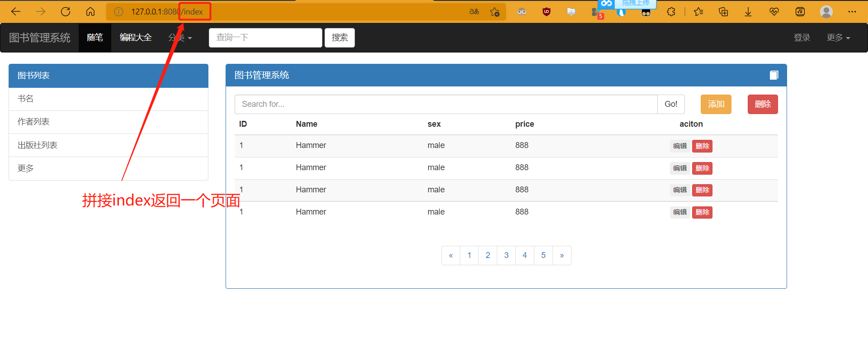Select 更多 in the sidebar list
Image resolution: width=868 pixels, height=358 pixels.
pyautogui.click(x=108, y=168)
